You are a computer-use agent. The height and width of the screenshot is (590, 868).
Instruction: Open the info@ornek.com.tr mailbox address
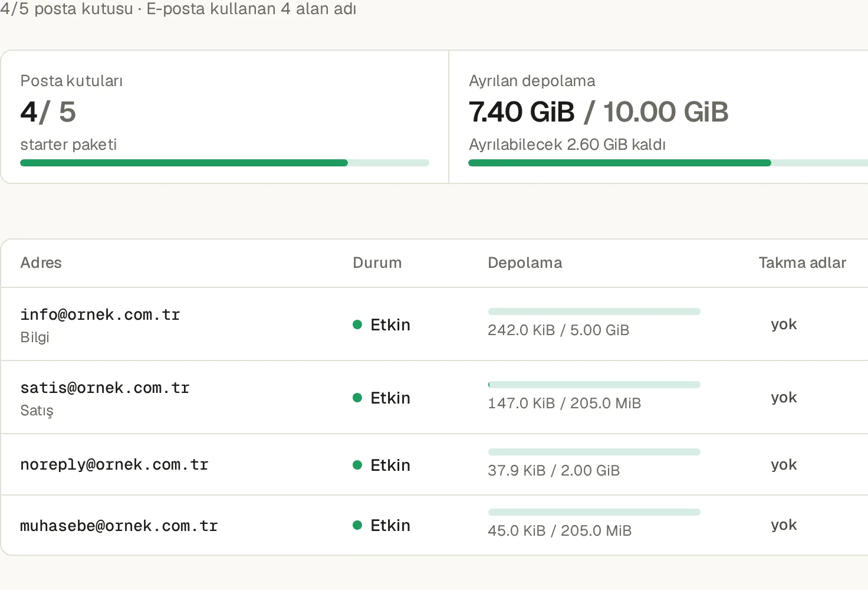coord(100,314)
